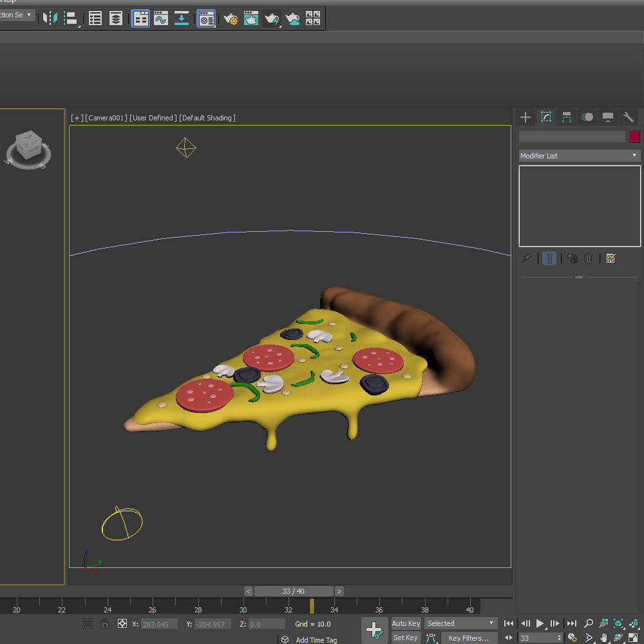The image size is (644, 644).
Task: Toggle the Selection Lock padlock
Action: (x=105, y=623)
